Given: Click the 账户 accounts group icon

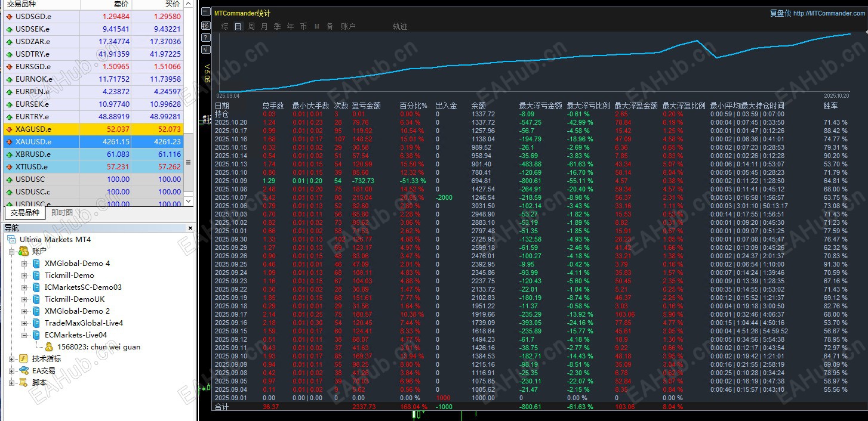Looking at the screenshot, I should (23, 252).
